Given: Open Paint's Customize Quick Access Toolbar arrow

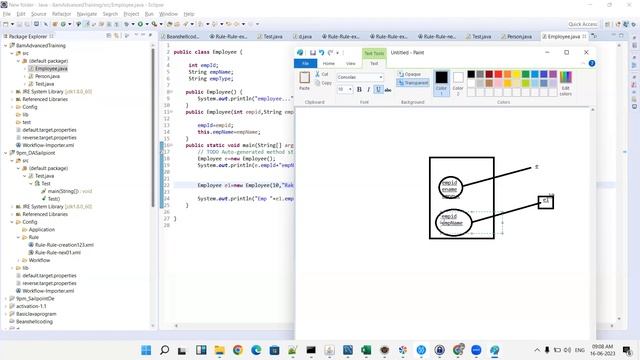Looking at the screenshot, I should (338, 53).
